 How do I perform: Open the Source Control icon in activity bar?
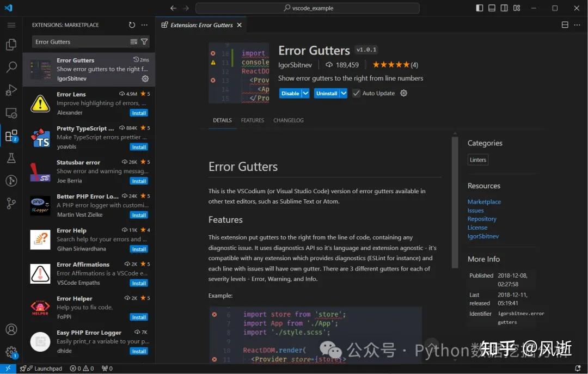click(11, 204)
